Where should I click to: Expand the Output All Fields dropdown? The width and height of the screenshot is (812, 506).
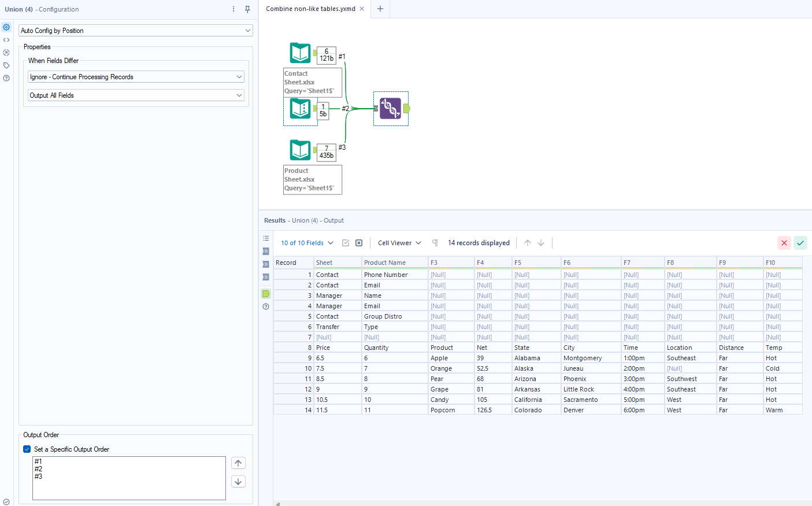(x=135, y=95)
